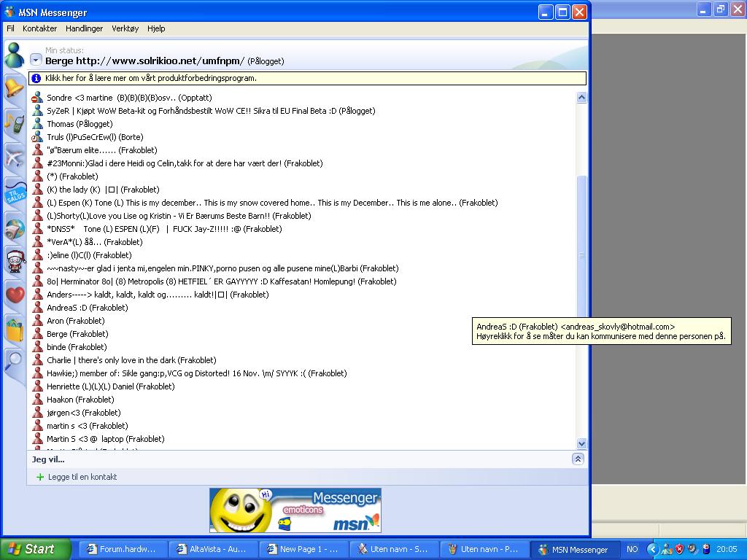Click 'Legge til en kontakt' link
Image resolution: width=747 pixels, height=560 pixels.
coord(82,477)
